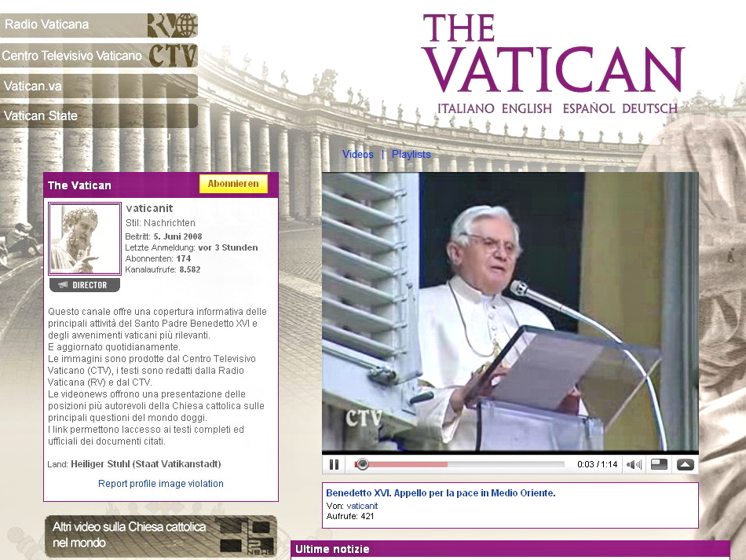Open video title Benedetto XVI. Appello per la pace
Screen dimensions: 746x560
coord(441,493)
